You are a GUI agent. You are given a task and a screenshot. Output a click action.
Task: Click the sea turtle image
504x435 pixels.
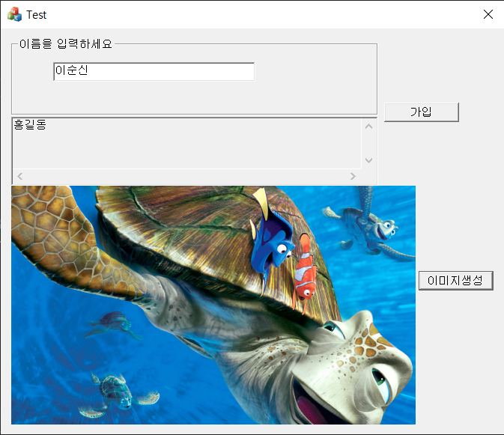pos(213,305)
